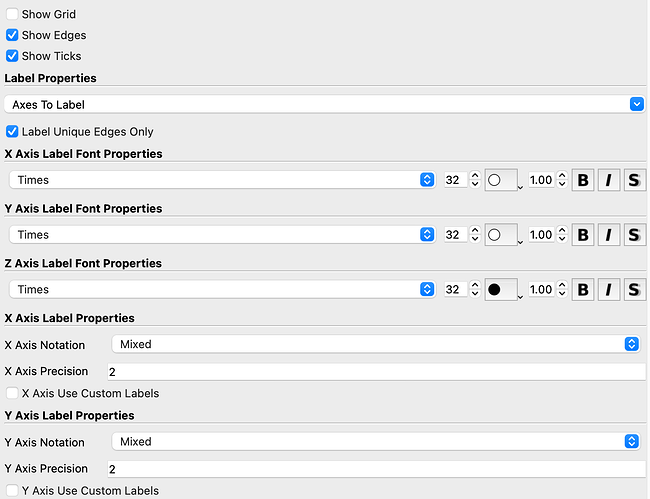
Task: Open Y Axis label color picker
Action: (503, 235)
